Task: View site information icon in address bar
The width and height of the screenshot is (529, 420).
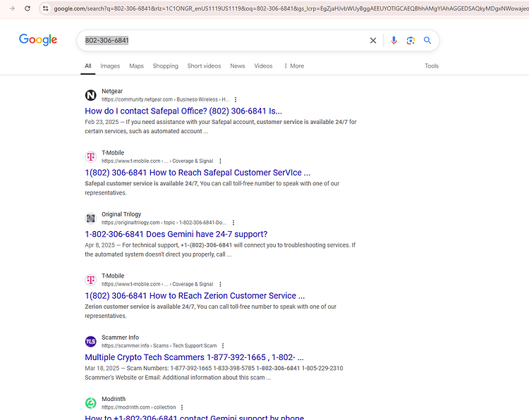Action: [46, 8]
